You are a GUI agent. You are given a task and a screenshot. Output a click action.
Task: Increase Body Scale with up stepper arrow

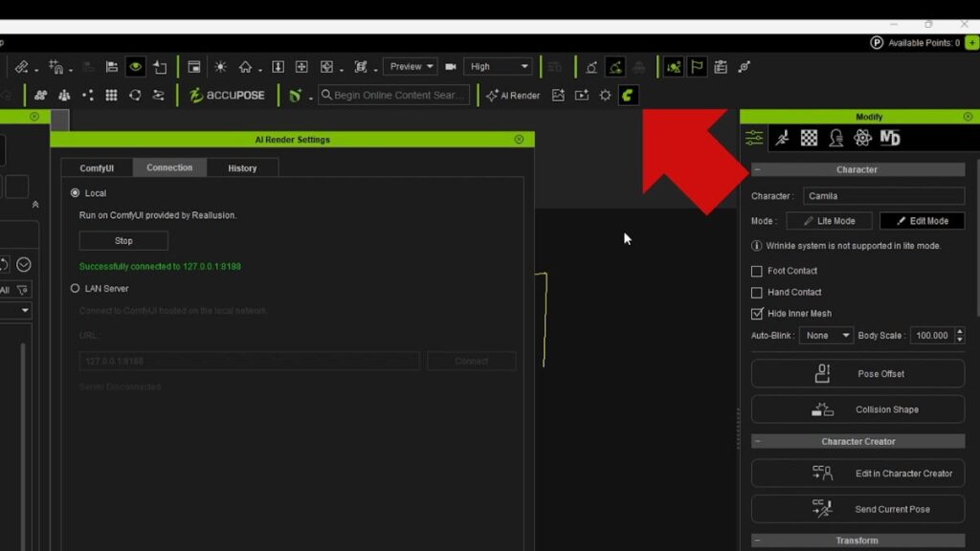point(960,331)
